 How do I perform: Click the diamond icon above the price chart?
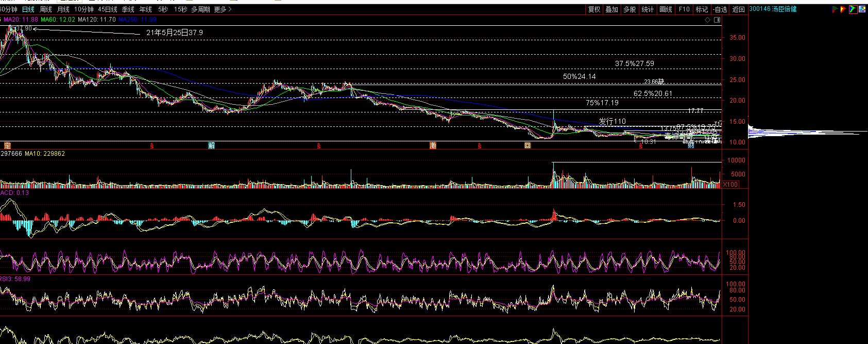pos(708,20)
